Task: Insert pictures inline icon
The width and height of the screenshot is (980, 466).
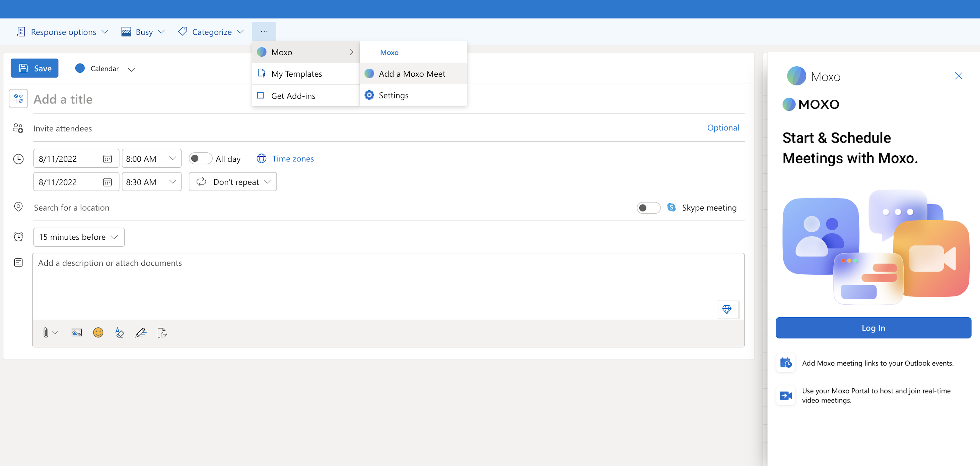Action: [x=76, y=333]
